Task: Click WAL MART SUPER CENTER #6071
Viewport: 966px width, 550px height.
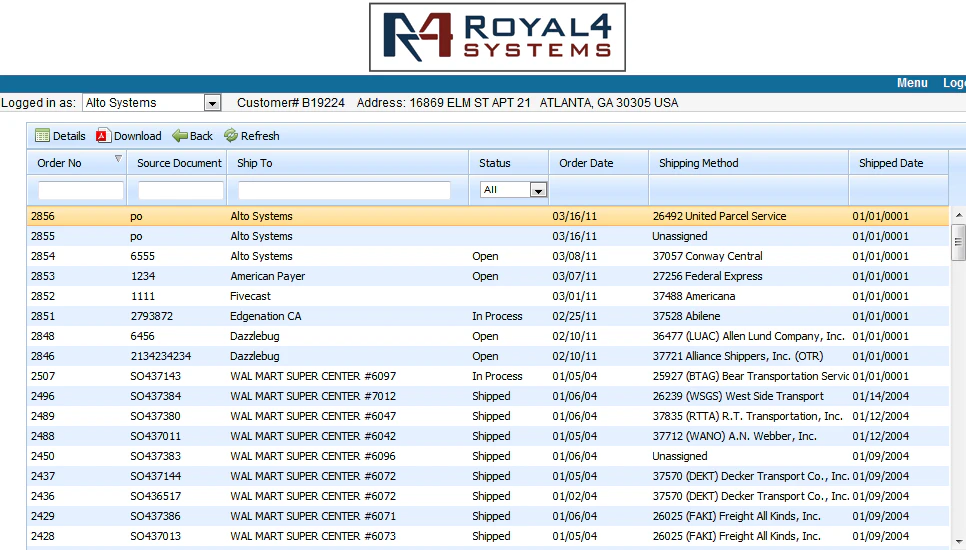Action: [313, 516]
